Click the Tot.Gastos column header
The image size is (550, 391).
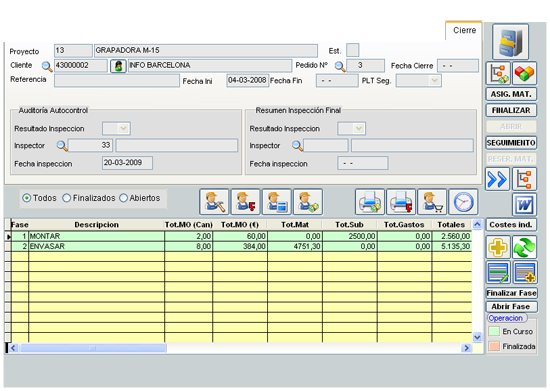(404, 225)
